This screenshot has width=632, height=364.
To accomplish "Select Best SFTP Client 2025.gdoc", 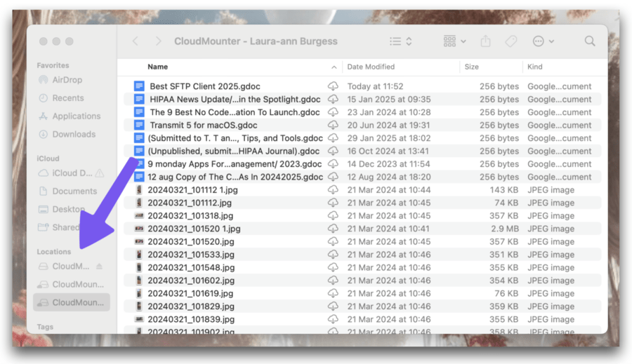I will [x=205, y=86].
